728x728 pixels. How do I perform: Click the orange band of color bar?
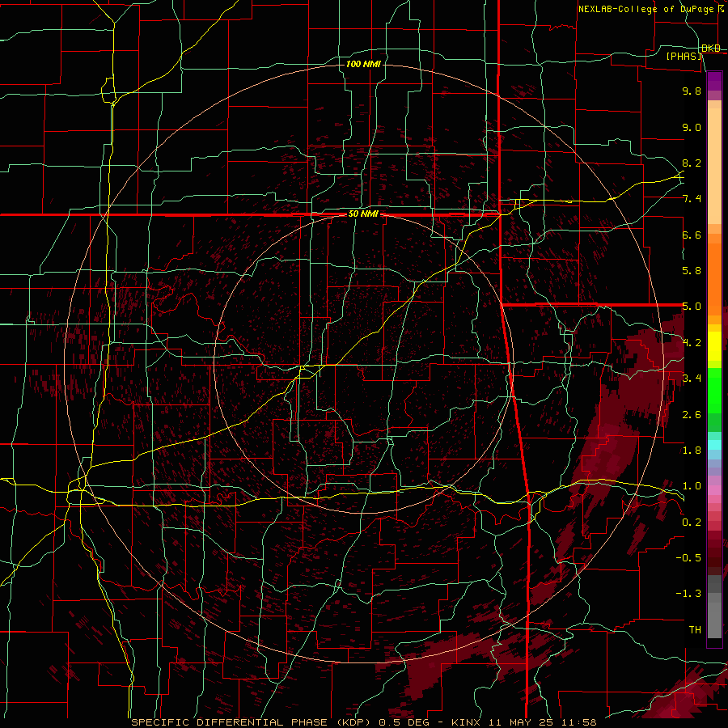714,280
